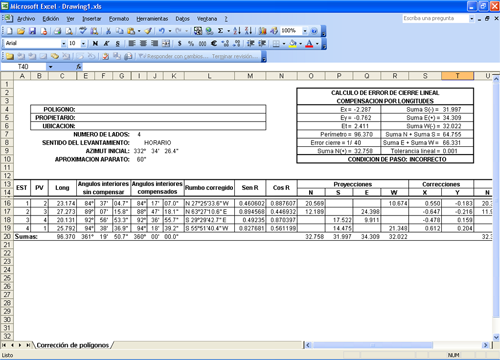Screen dimensions: 500x360
Task: Click the horizontal scrollbar thumb
Action: point(373,345)
